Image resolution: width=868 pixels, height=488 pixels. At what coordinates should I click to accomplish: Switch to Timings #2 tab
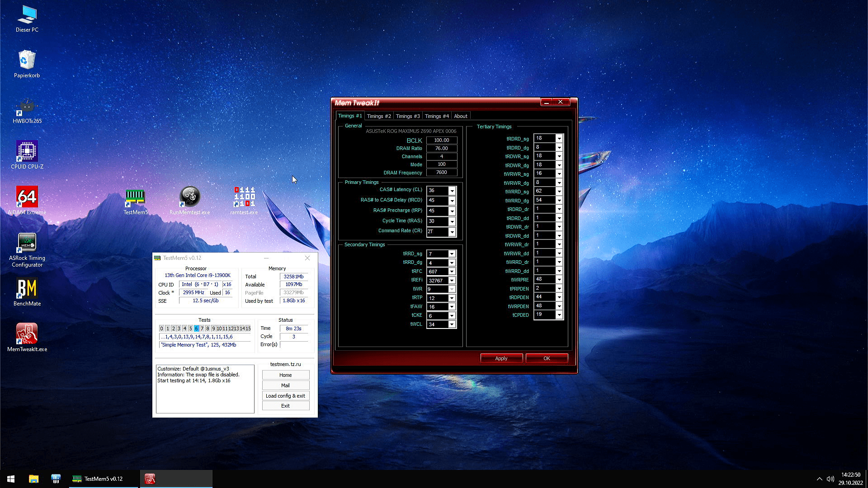[x=379, y=116]
